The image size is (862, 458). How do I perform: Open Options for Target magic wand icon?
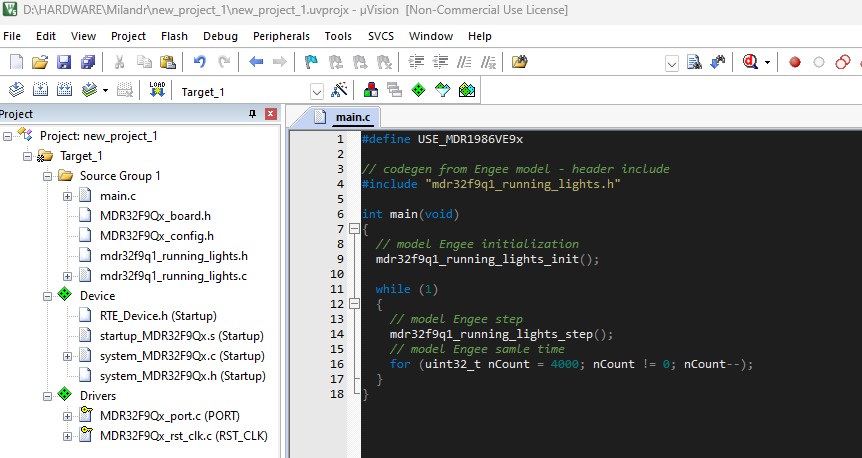[339, 90]
